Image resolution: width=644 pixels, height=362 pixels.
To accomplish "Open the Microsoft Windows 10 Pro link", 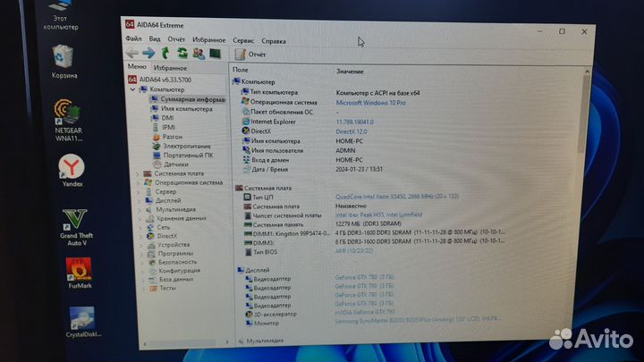I will point(370,102).
